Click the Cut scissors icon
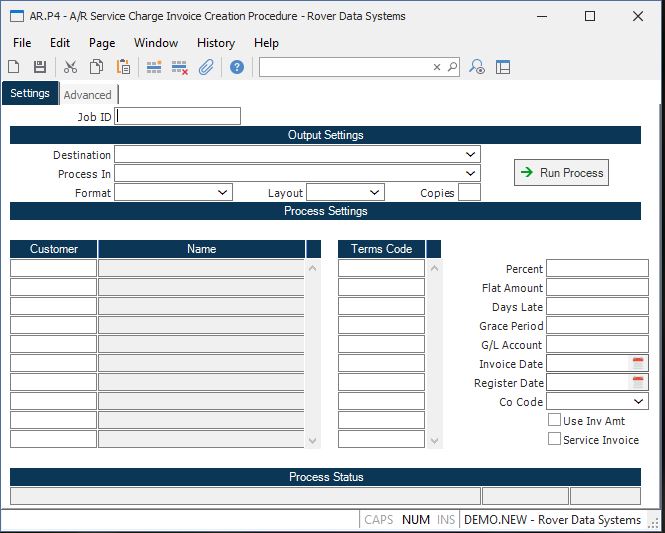Image resolution: width=665 pixels, height=533 pixels. (70, 67)
